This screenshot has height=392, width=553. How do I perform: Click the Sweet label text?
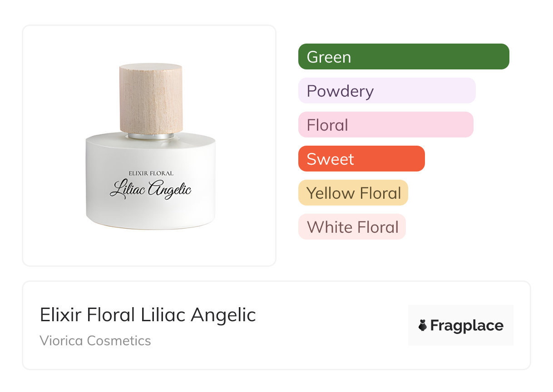pos(330,159)
